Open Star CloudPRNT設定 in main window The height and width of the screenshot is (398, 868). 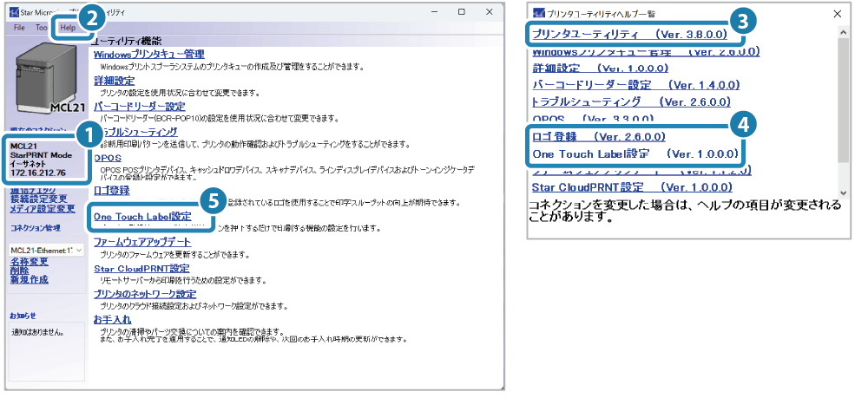(141, 268)
